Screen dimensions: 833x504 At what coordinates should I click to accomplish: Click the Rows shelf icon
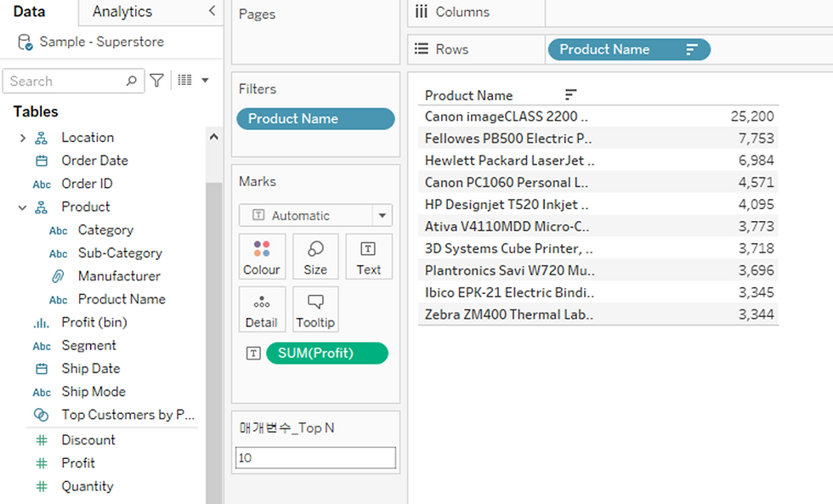point(422,48)
